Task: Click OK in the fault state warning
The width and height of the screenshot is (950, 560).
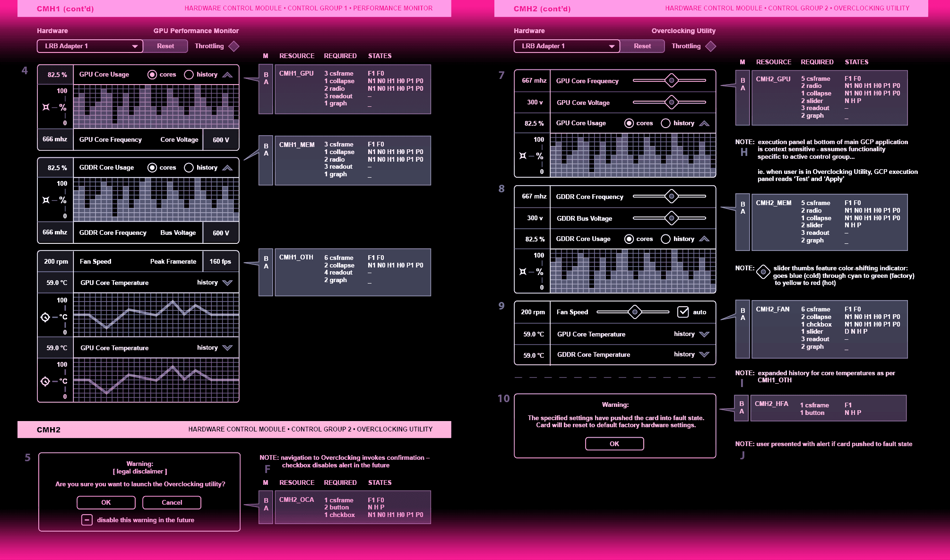Action: click(614, 444)
